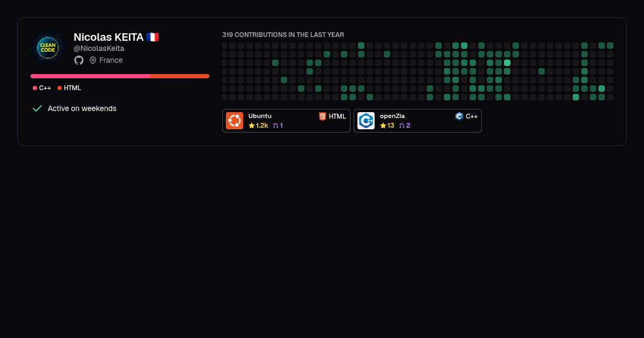Screen dimensions: 644x338
Task: Click the Active on weekends checkmark
Action: coord(37,108)
